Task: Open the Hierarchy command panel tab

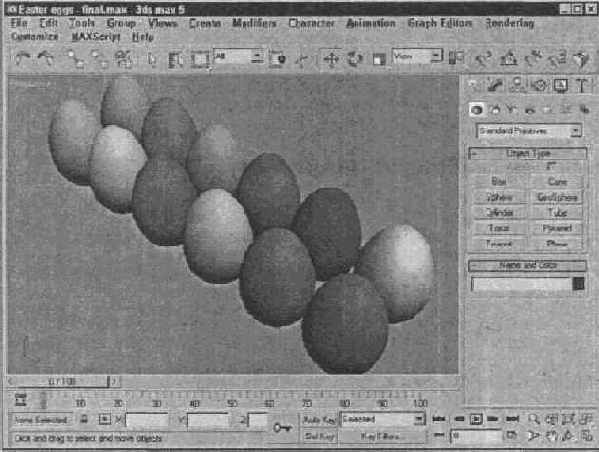Action: point(517,84)
